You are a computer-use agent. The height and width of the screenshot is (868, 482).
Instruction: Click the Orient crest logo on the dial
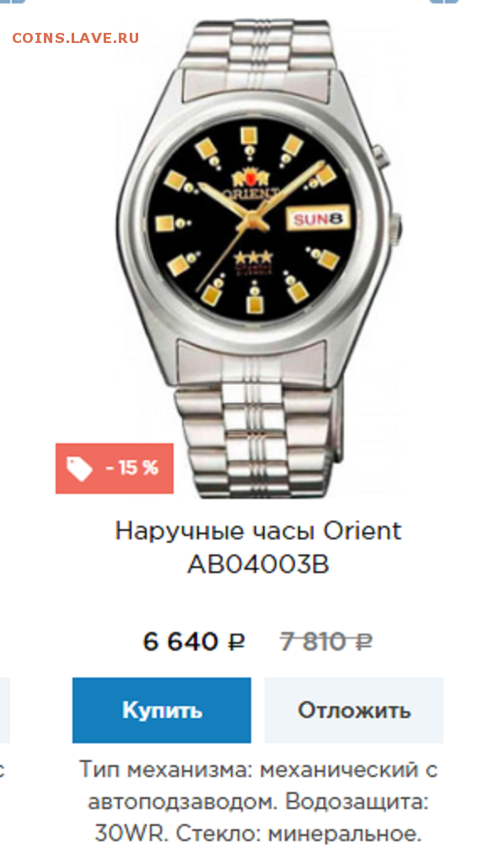pos(251,179)
